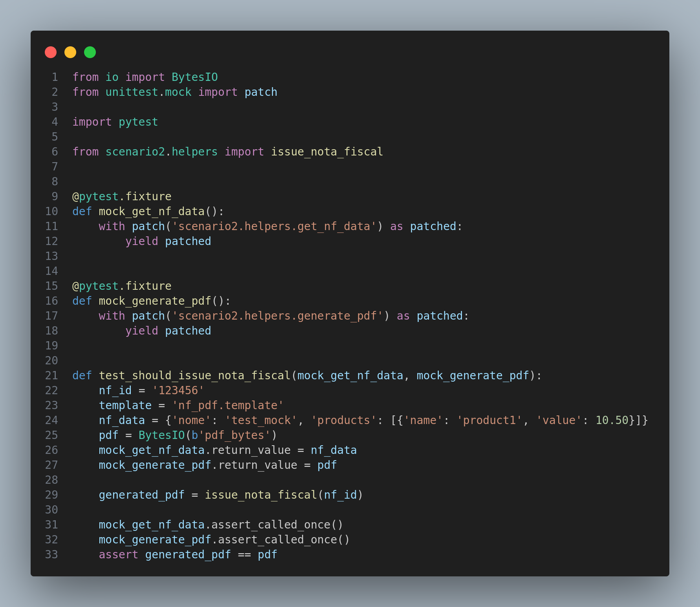700x607 pixels.
Task: Click 'product1' string on line 24
Action: click(489, 420)
